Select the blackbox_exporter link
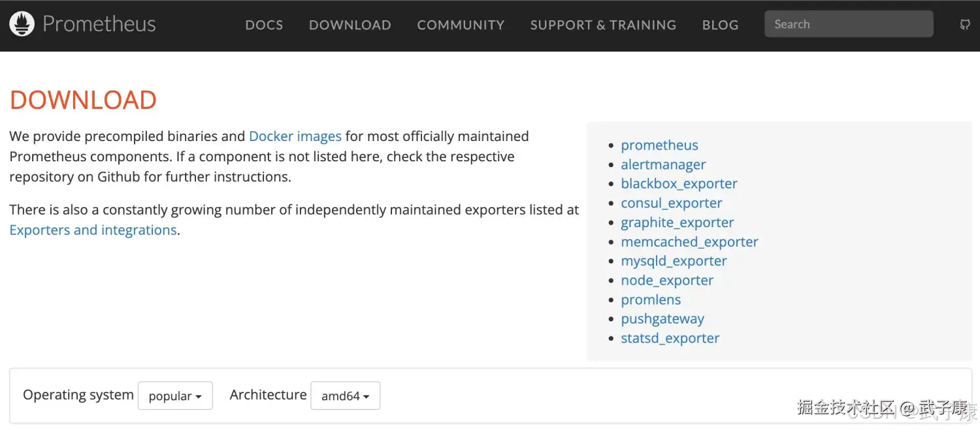 (679, 183)
